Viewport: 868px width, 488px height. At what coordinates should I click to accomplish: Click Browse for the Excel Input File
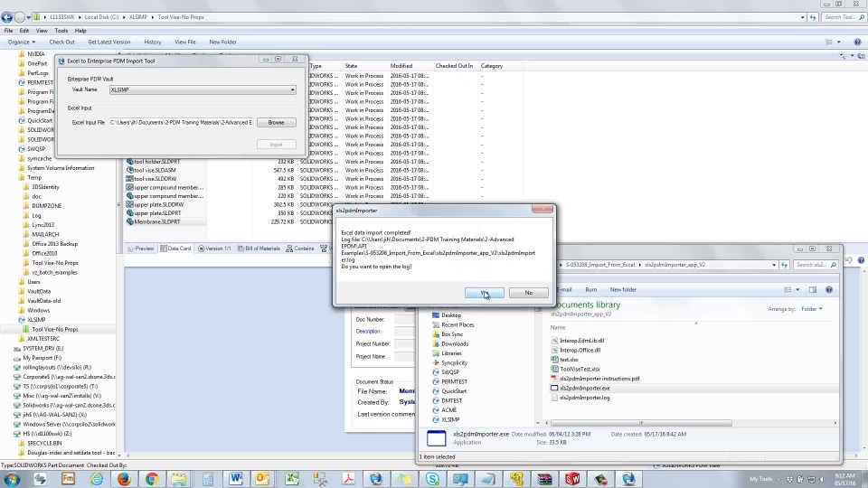click(x=277, y=122)
